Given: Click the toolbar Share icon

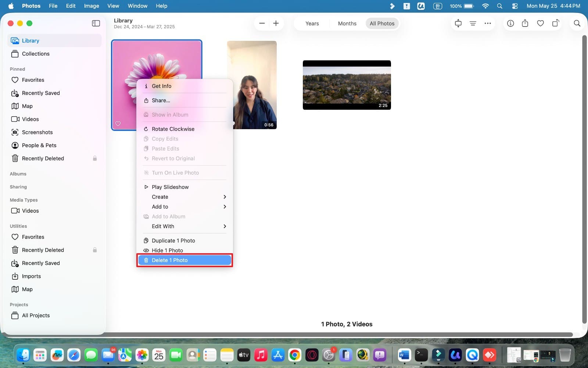Looking at the screenshot, I should (525, 23).
